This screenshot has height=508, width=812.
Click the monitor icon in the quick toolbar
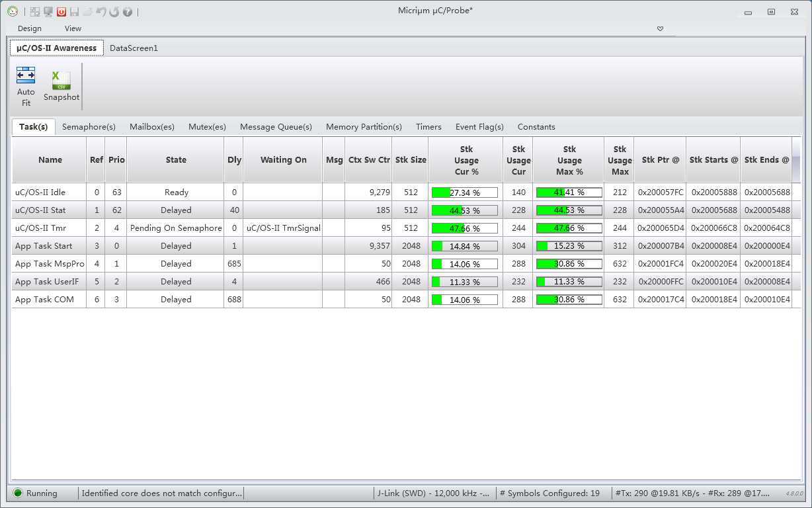pyautogui.click(x=48, y=12)
